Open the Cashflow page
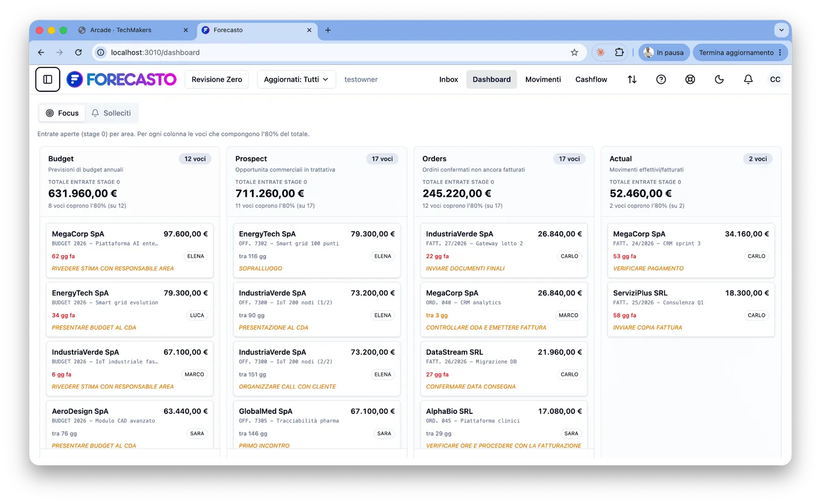The width and height of the screenshot is (821, 504). [591, 80]
